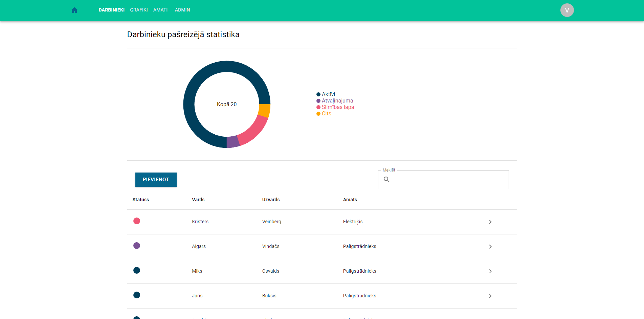Click the pink status dot next to Kristers
The image size is (644, 319).
pos(137,221)
